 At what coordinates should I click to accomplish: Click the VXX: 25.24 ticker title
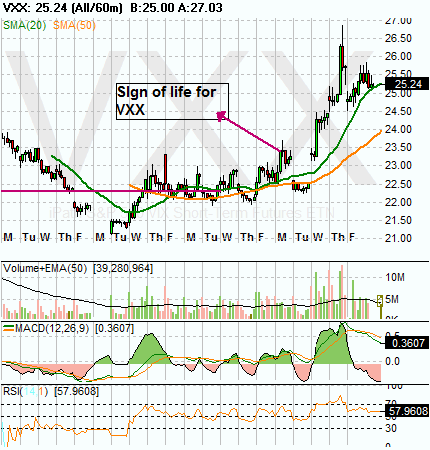coord(35,7)
